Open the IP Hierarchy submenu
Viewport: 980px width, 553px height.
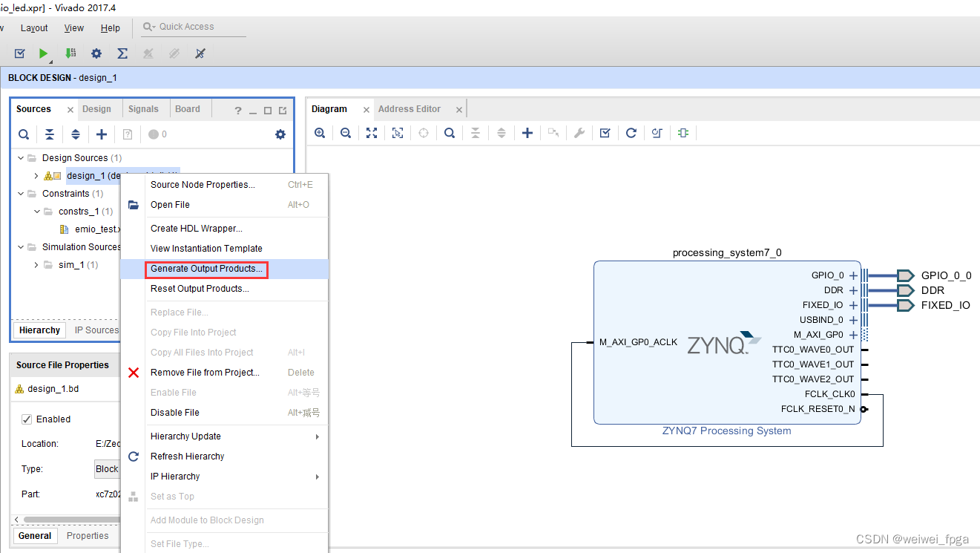click(224, 477)
